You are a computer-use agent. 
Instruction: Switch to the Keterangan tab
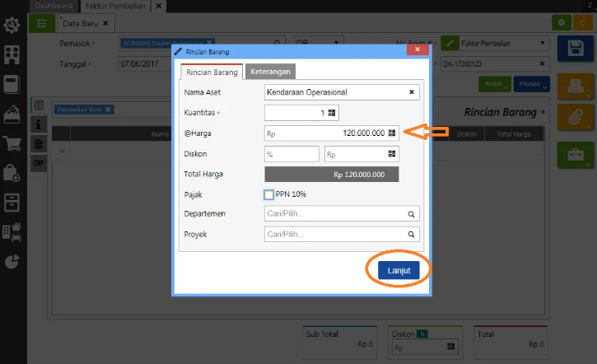[270, 72]
